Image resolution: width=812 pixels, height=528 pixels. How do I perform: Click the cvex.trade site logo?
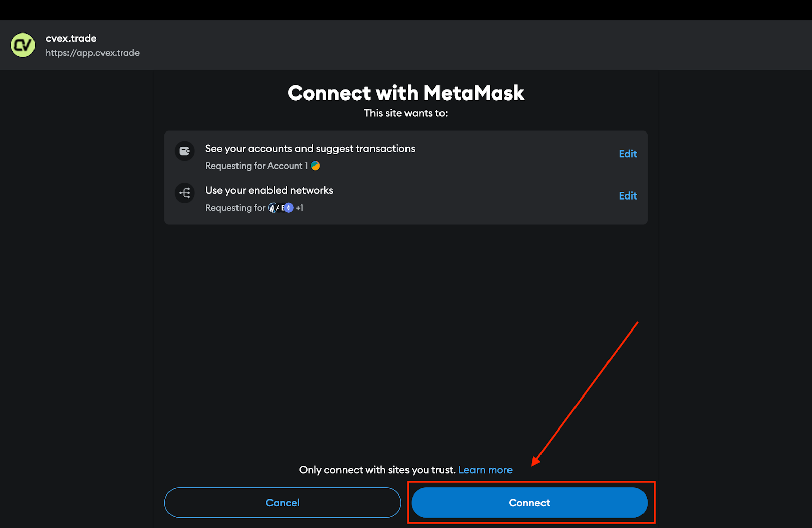tap(23, 45)
